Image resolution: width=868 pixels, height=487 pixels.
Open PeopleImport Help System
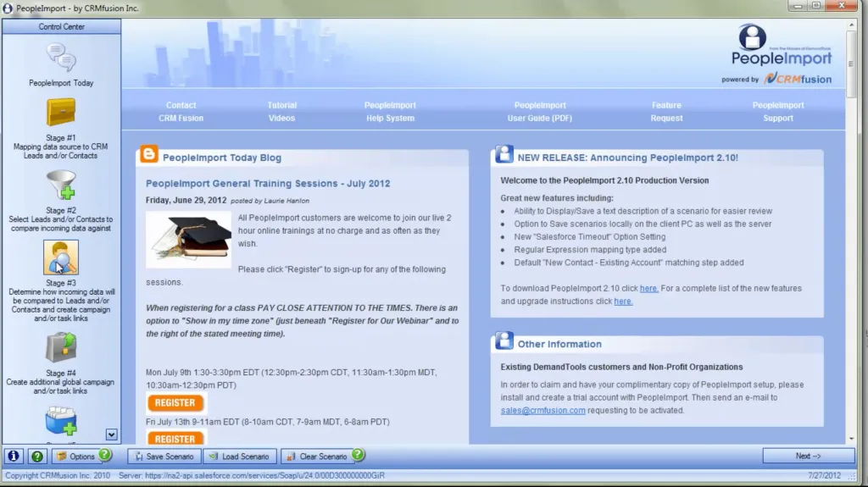[390, 112]
